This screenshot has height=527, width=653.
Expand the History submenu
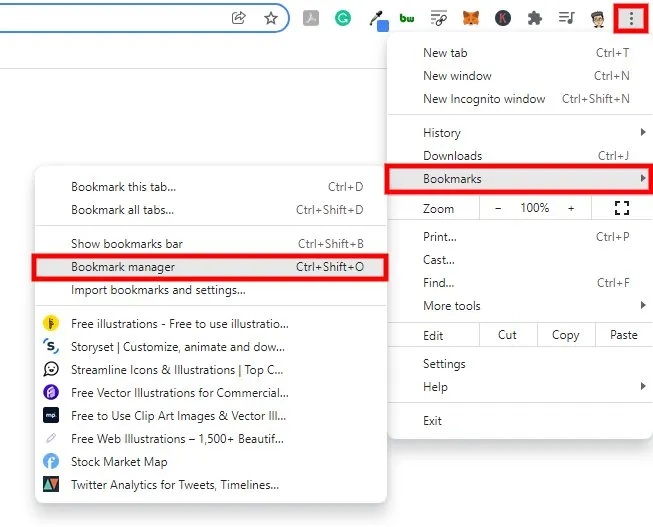(520, 132)
